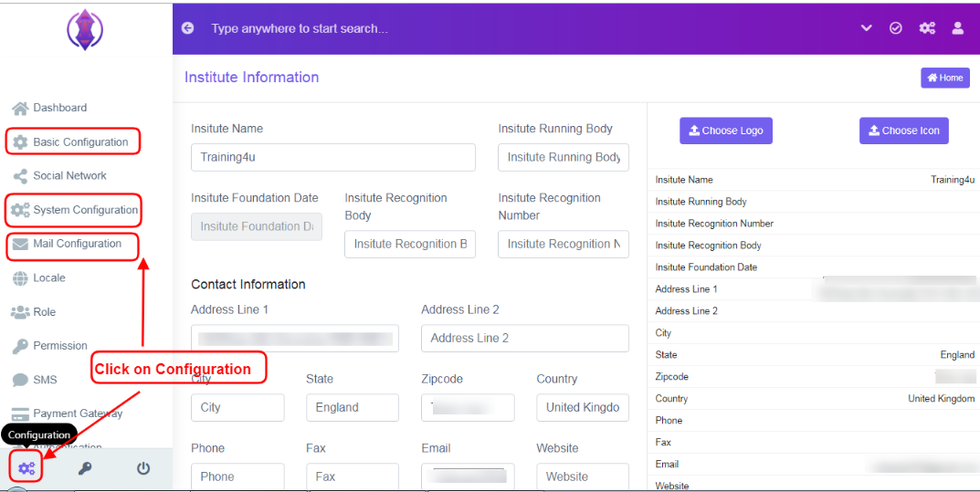Focus the State field containing England
This screenshot has width=980, height=492.
(353, 408)
